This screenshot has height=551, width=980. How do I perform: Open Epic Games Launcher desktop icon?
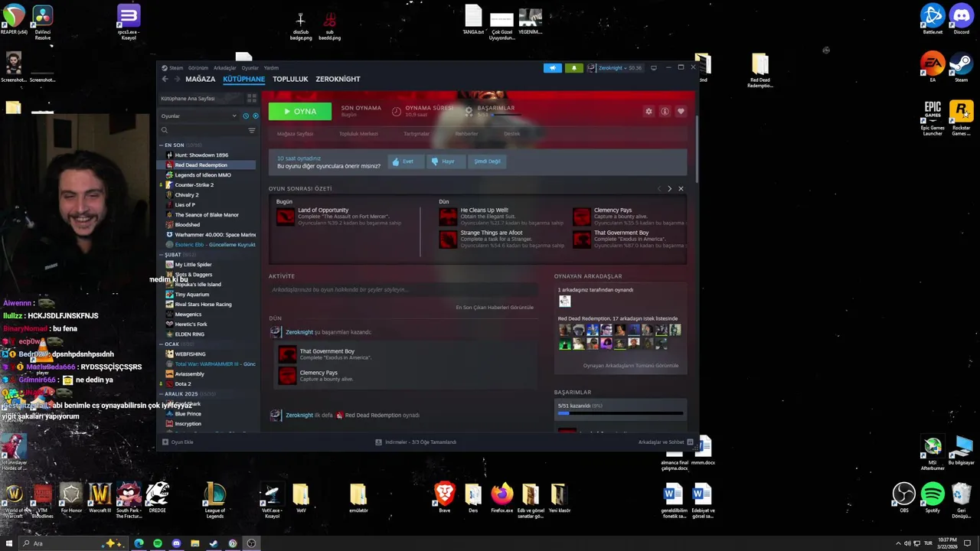tap(933, 118)
